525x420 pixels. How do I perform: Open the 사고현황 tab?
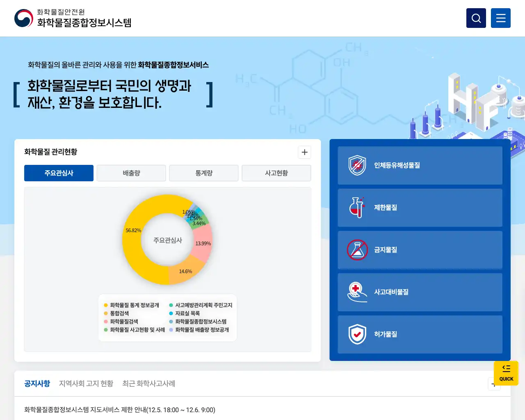[276, 173]
